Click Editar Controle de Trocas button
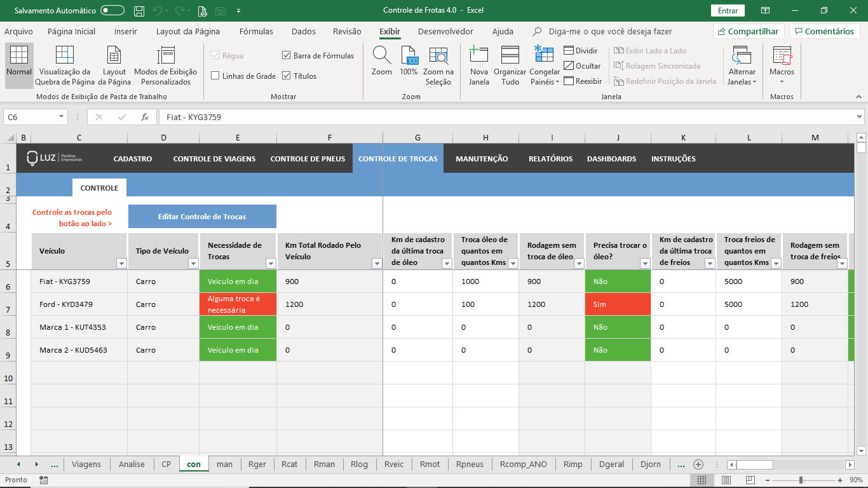 click(202, 216)
